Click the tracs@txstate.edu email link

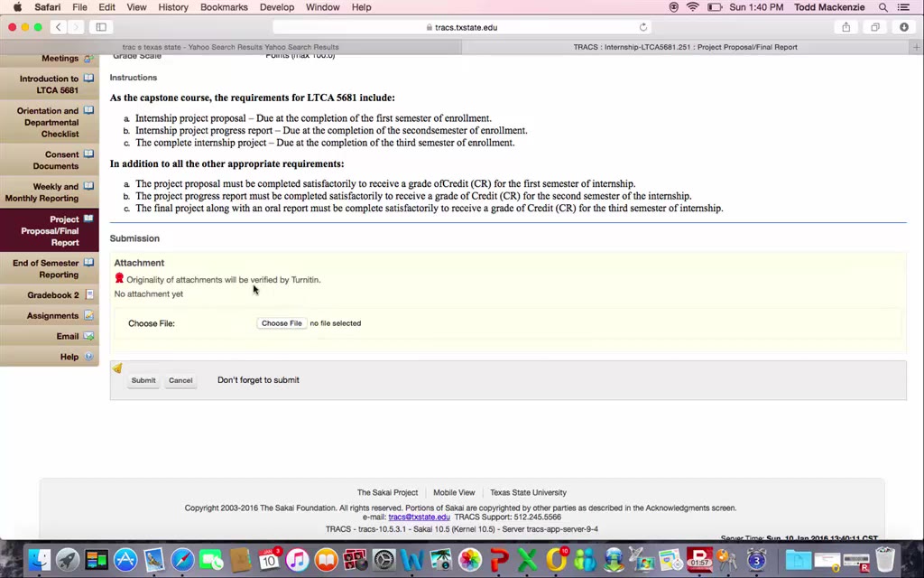tap(419, 517)
